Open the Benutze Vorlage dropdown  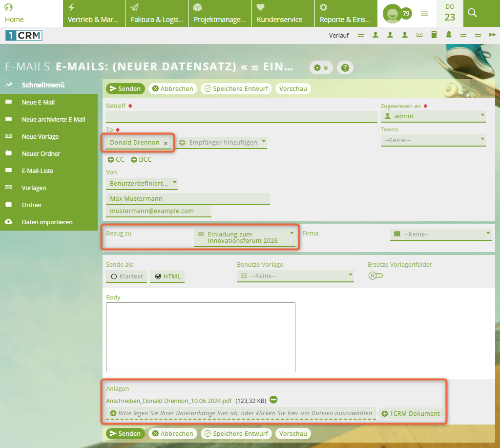pyautogui.click(x=295, y=276)
